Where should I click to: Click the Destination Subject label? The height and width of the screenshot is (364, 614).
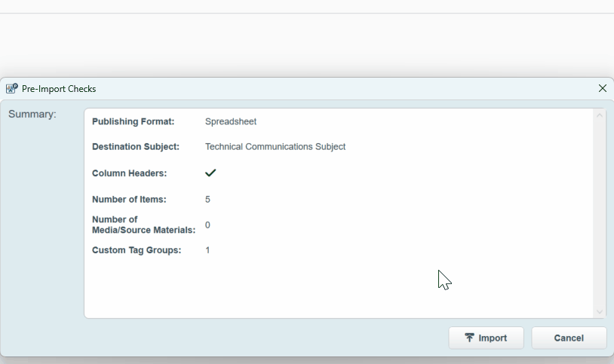136,147
